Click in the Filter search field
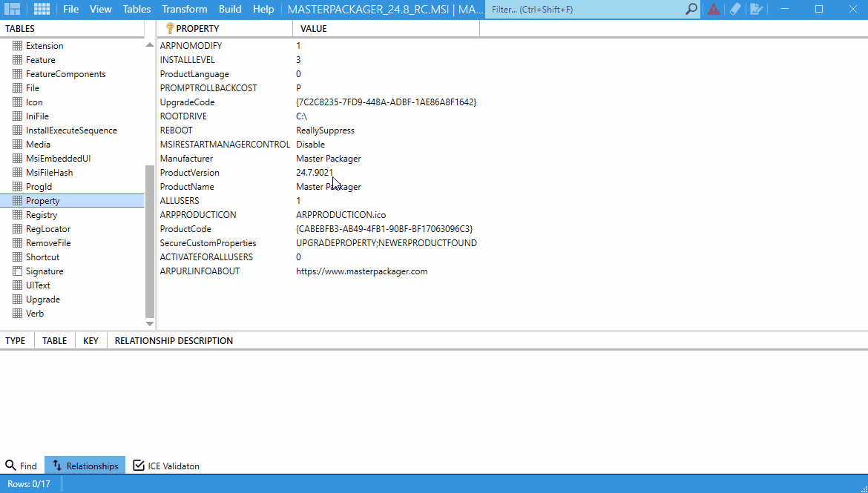This screenshot has height=493, width=868. [x=585, y=10]
